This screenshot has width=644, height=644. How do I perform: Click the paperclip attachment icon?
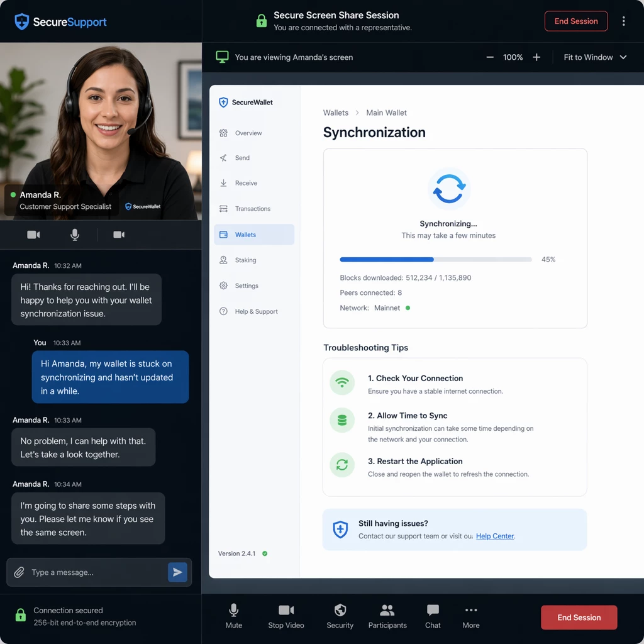click(x=19, y=572)
